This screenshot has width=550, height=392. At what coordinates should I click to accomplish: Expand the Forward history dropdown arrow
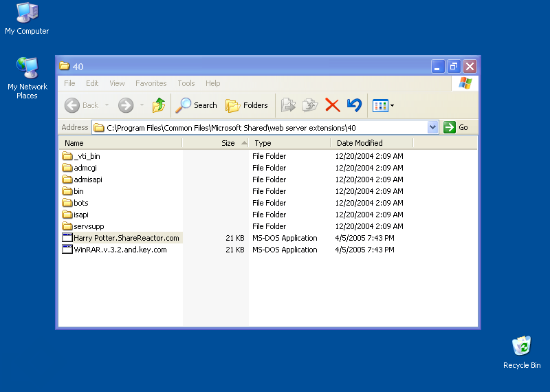142,105
